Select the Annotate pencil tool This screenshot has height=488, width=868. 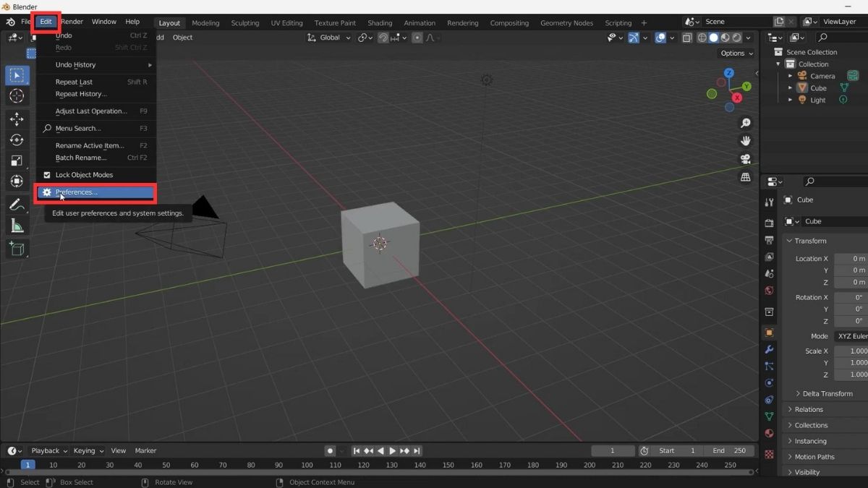coord(17,205)
